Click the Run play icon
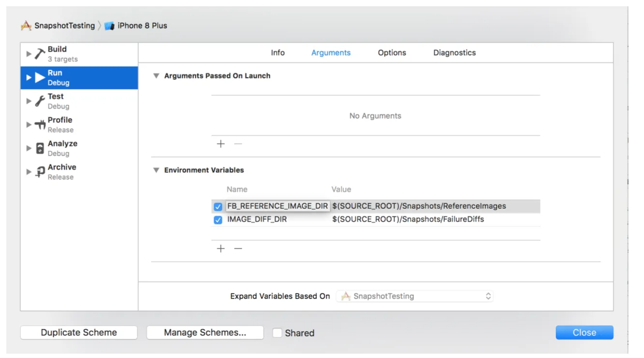 click(40, 77)
